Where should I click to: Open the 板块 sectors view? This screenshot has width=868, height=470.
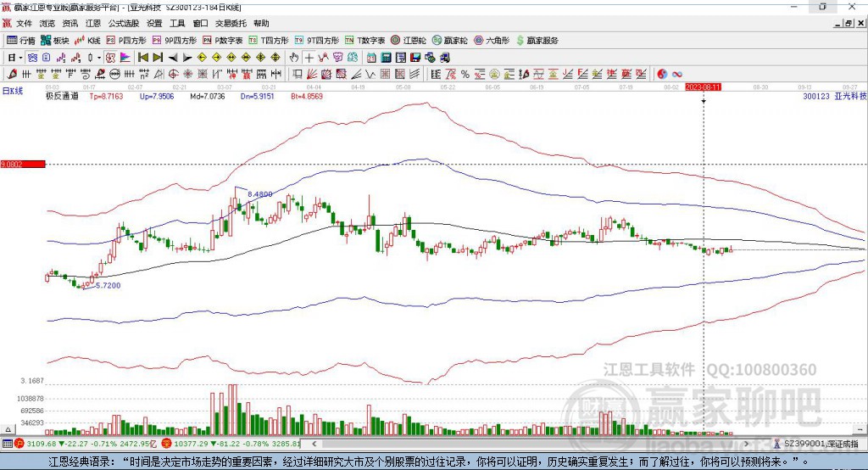click(55, 41)
